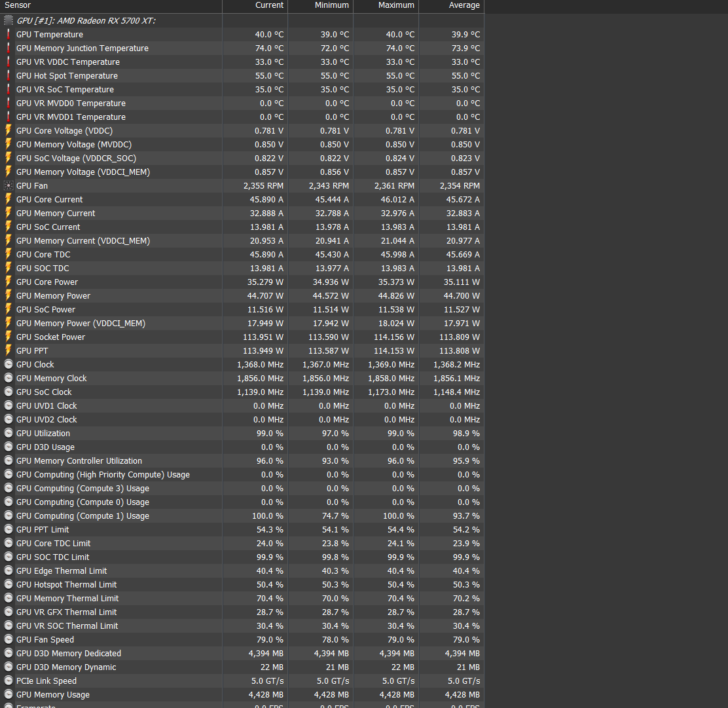Select the GPU VR SOC Thermal Limit row label
Screen dimensions: 728x708
[x=67, y=625]
